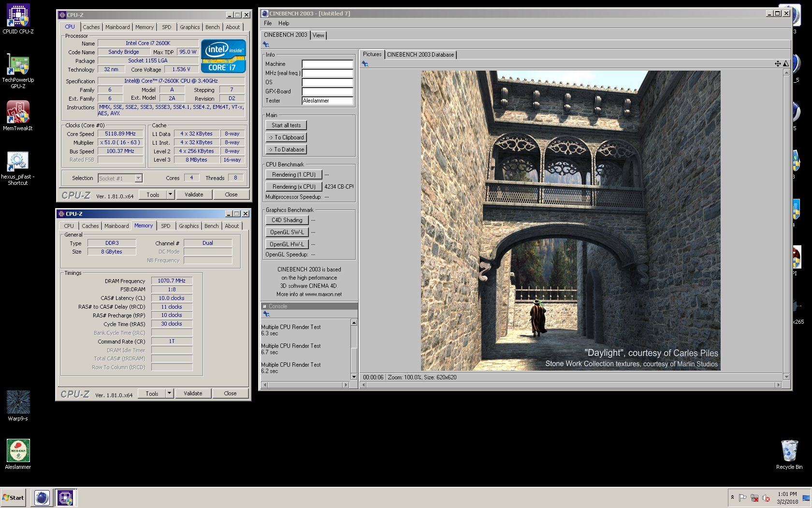
Task: Click the DRAM Frequency value 1070.7 MHz
Action: [x=172, y=281]
